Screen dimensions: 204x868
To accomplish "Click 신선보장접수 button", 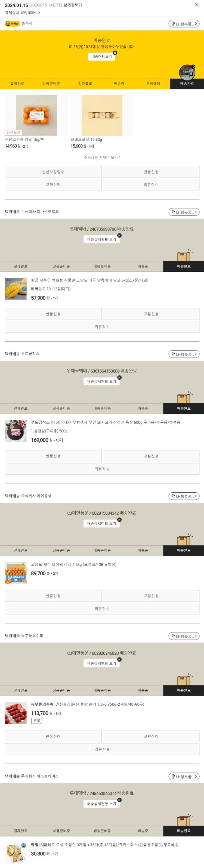I will click(x=53, y=172).
